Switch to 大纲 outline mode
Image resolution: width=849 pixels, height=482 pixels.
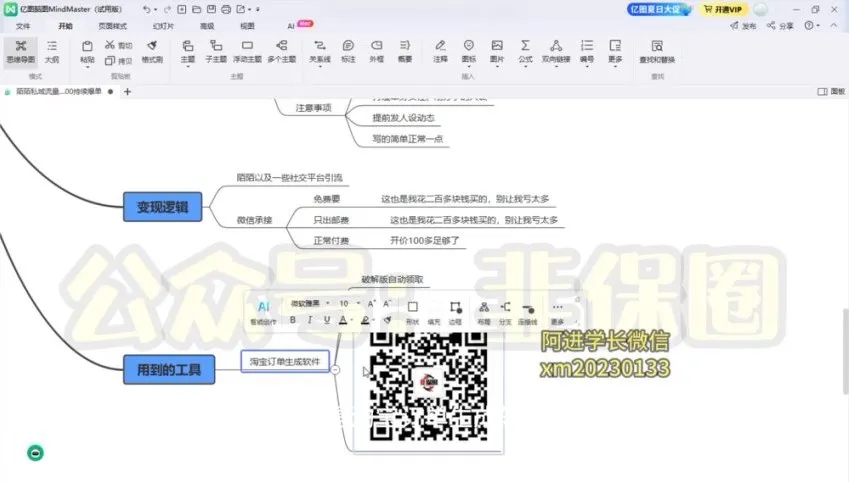[51, 50]
